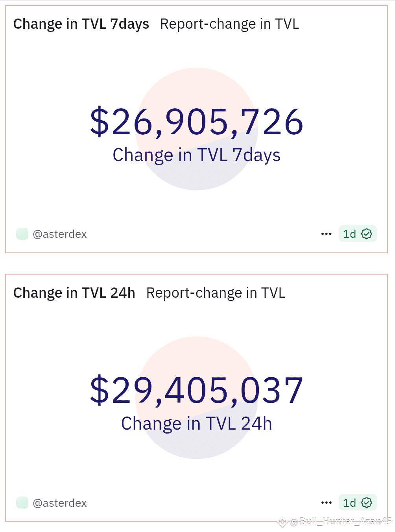This screenshot has width=395, height=532.
Task: Click the '1d' freshness label on the 24h card
Action: click(349, 503)
